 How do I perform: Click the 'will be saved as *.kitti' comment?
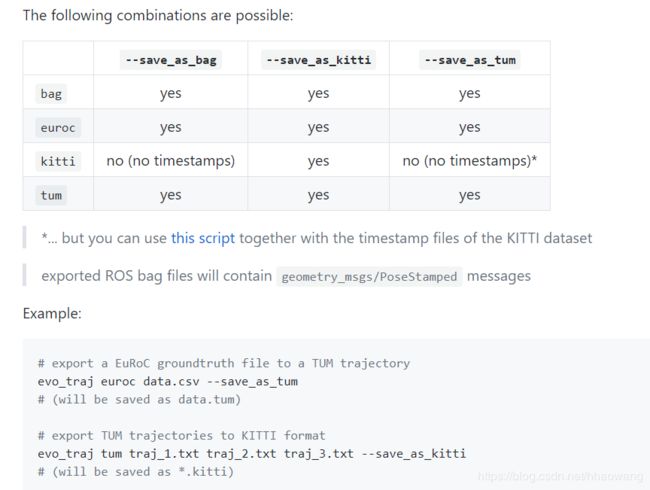(136, 472)
